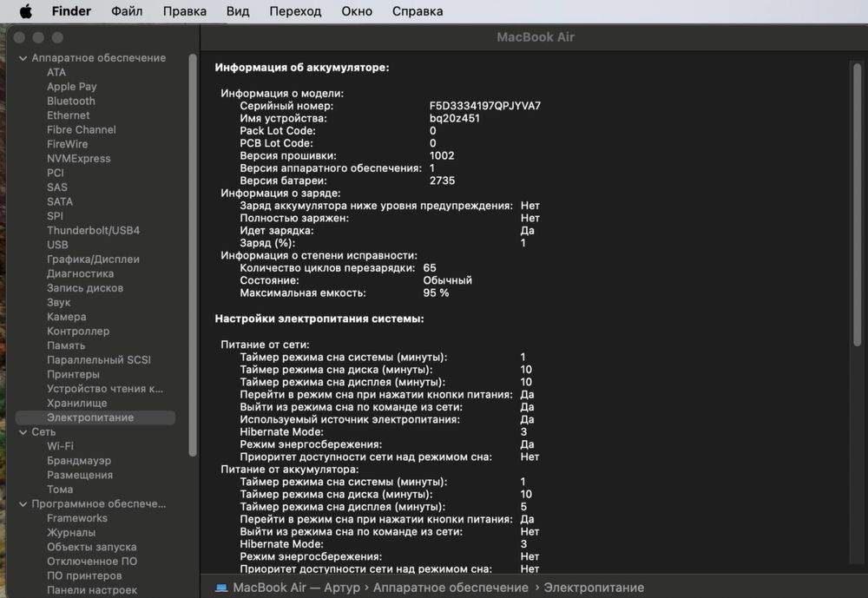
Task: Select Брандмауэр under Сеть
Action: click(79, 461)
